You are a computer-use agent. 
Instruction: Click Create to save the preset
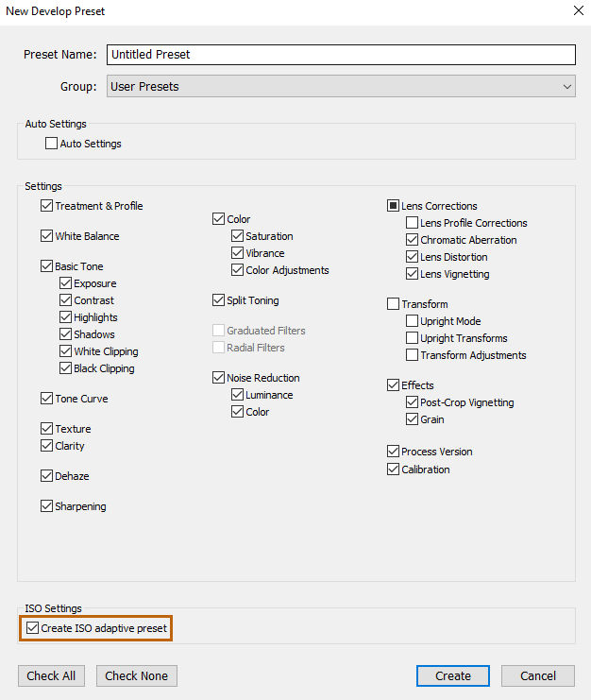click(x=453, y=675)
